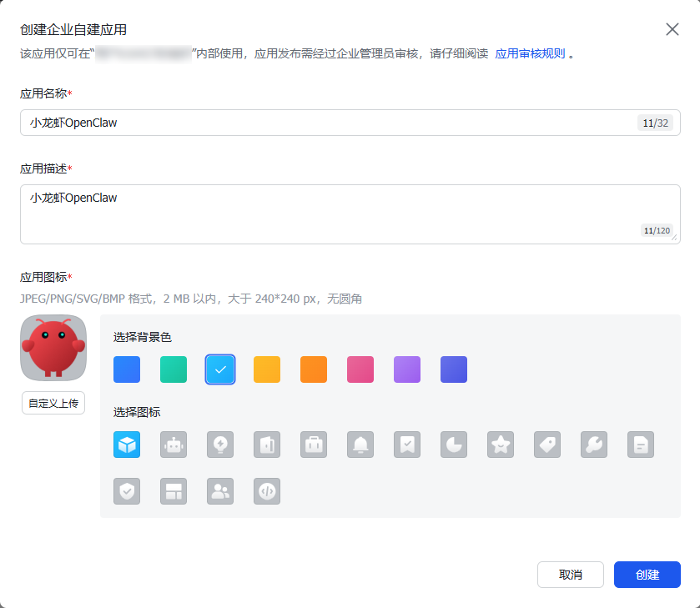Open the 应用审核规则 link
Image resolution: width=700 pixels, height=608 pixels.
530,53
